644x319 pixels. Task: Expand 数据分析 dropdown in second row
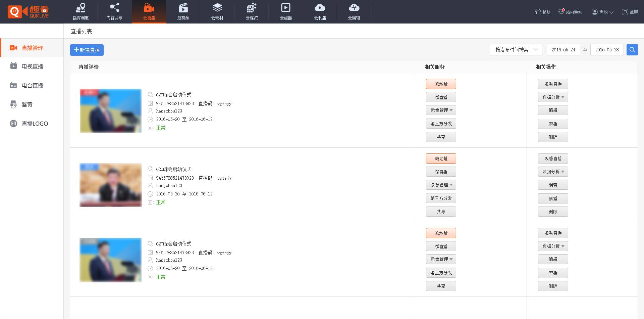pos(553,172)
